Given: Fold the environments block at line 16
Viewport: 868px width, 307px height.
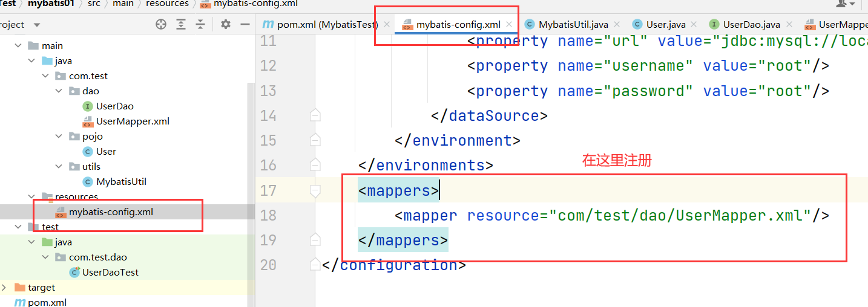Looking at the screenshot, I should (314, 165).
